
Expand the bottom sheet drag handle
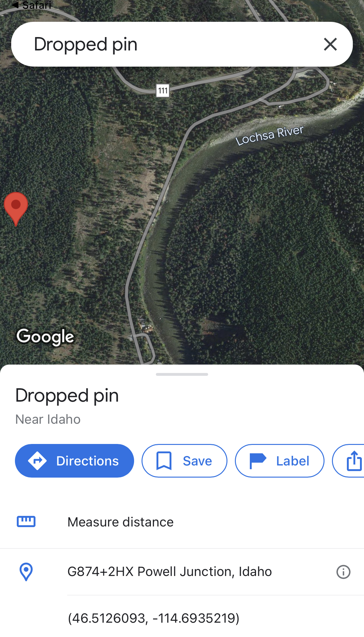pos(182,374)
